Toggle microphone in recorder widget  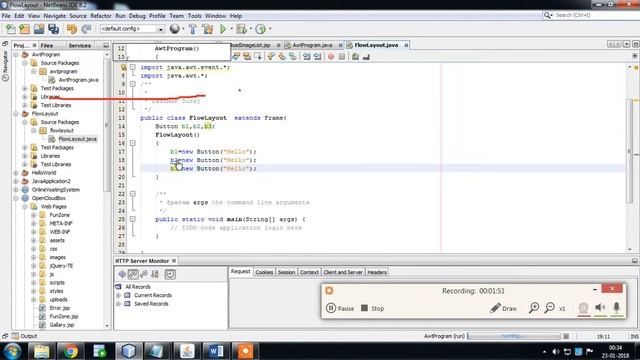(616, 308)
